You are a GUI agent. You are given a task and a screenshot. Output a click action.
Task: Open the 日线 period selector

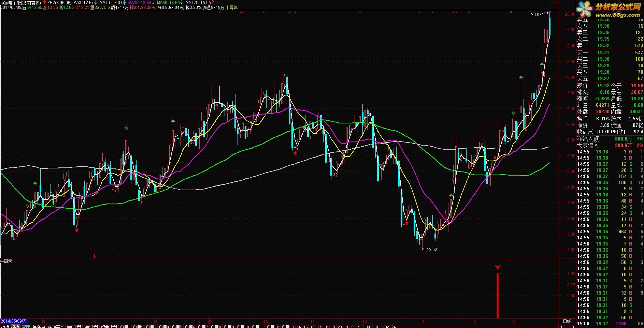[567, 321]
